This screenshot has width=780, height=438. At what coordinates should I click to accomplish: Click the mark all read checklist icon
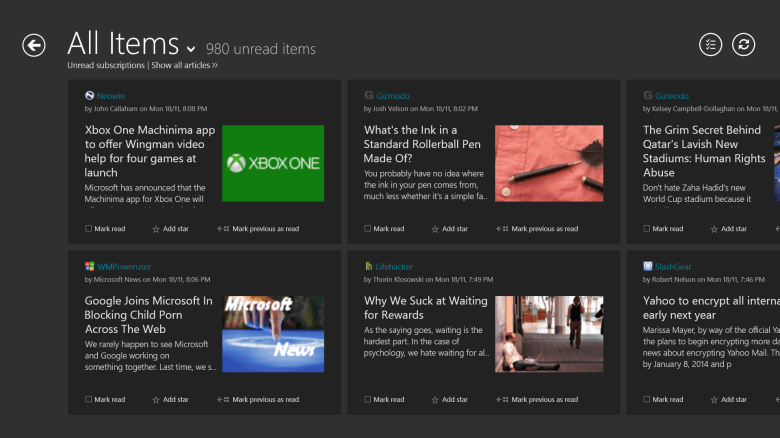pyautogui.click(x=709, y=44)
